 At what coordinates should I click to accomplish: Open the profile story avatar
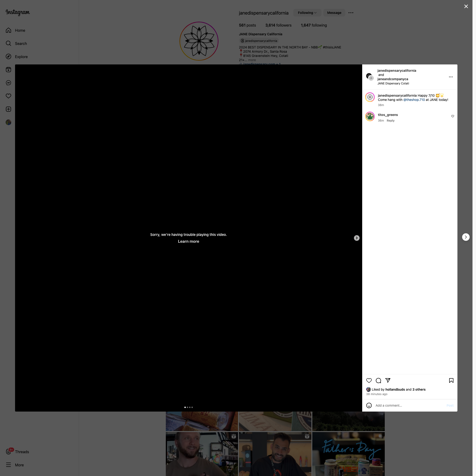pyautogui.click(x=199, y=41)
